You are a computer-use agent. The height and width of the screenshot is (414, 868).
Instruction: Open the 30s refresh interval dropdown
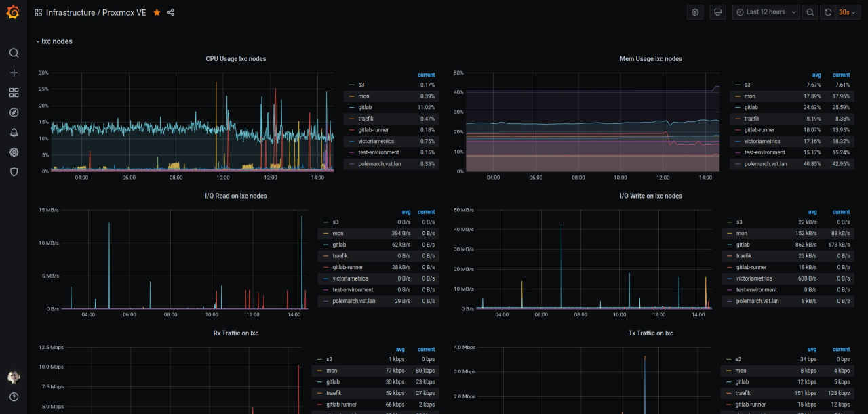pyautogui.click(x=848, y=12)
